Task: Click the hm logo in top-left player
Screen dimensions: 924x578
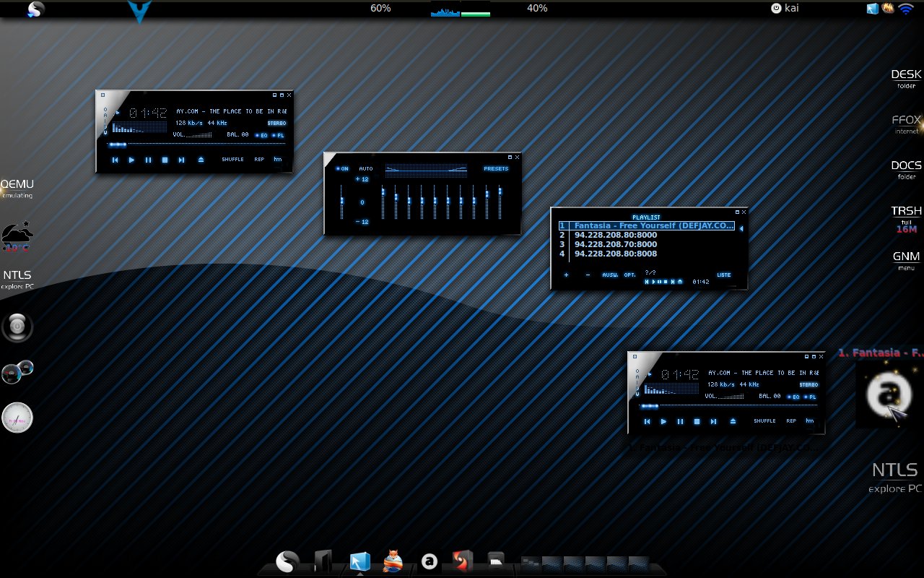Action: pyautogui.click(x=278, y=159)
